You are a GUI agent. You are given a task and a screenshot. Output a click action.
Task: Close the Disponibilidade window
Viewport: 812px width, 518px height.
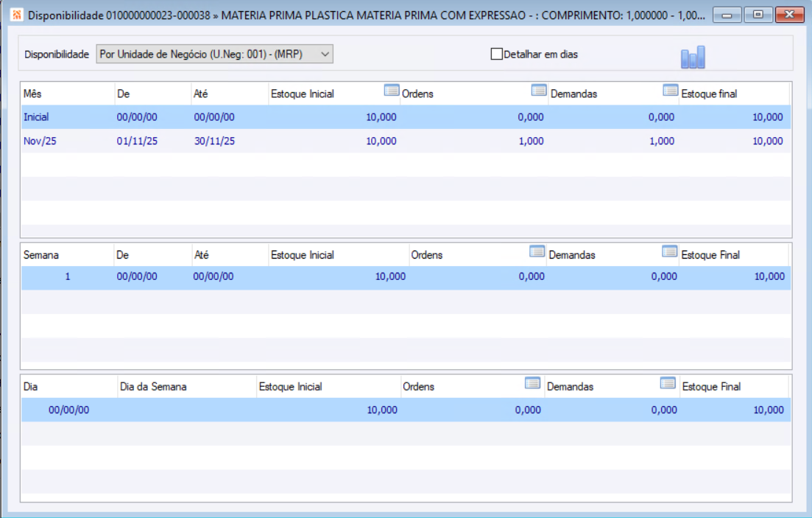pos(789,15)
